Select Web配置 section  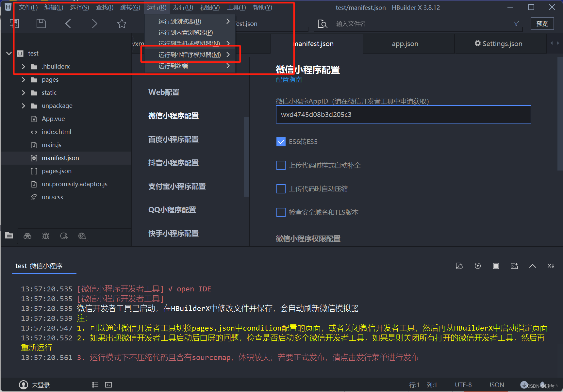coord(164,92)
